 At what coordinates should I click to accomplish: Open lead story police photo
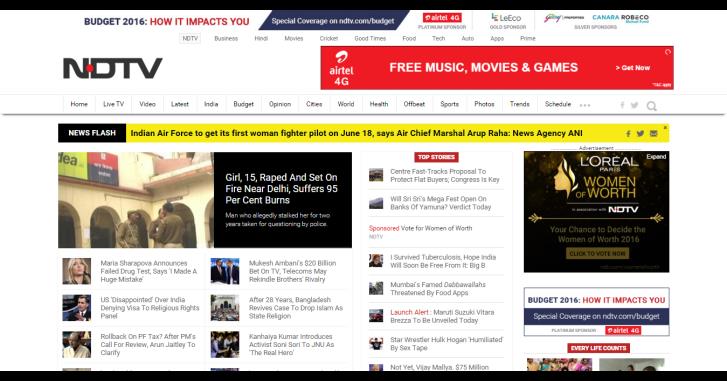(136, 200)
